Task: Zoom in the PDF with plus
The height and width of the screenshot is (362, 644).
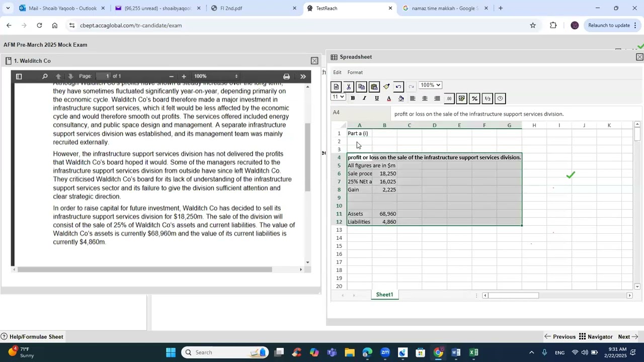Action: coord(184,76)
